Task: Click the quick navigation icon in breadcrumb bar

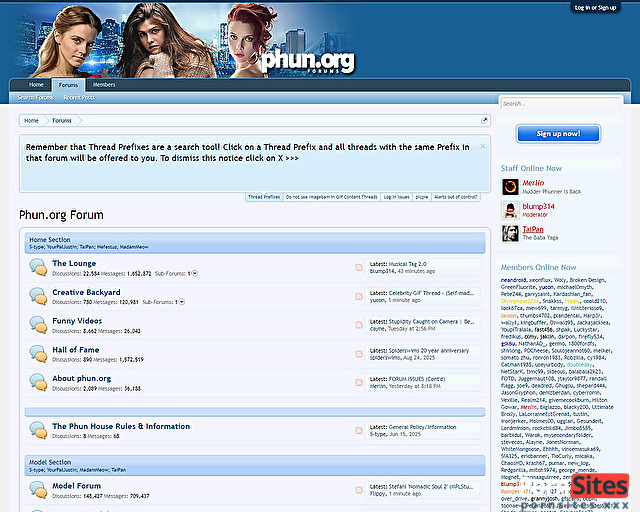Action: [x=484, y=120]
